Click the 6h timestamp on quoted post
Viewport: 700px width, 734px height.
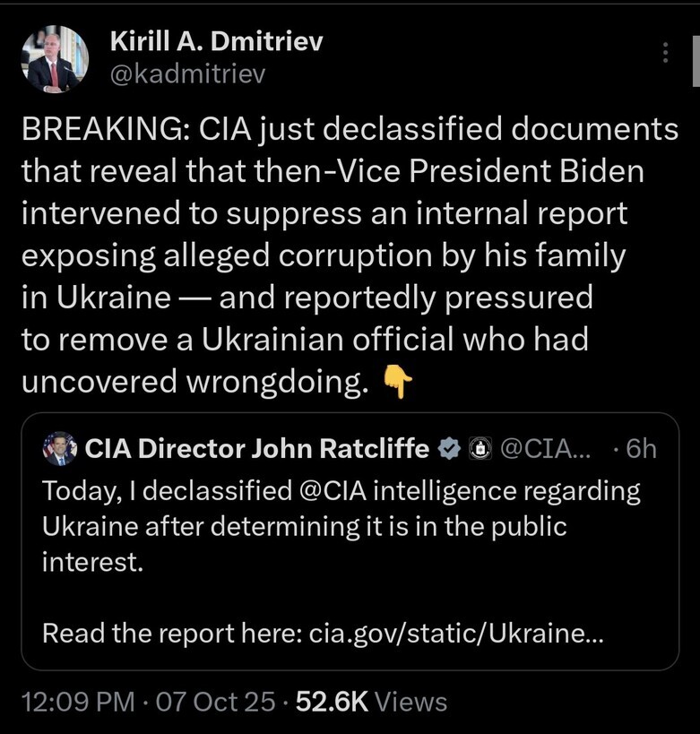pos(640,449)
